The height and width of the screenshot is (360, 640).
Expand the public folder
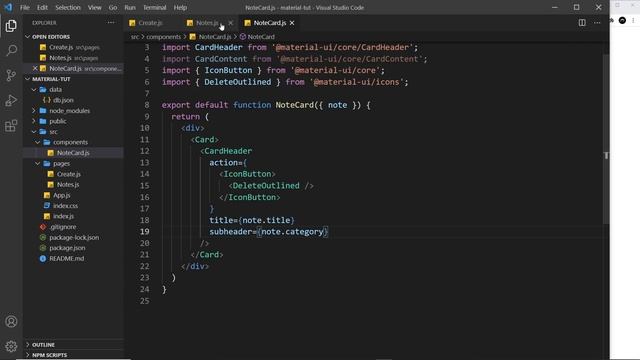click(58, 121)
